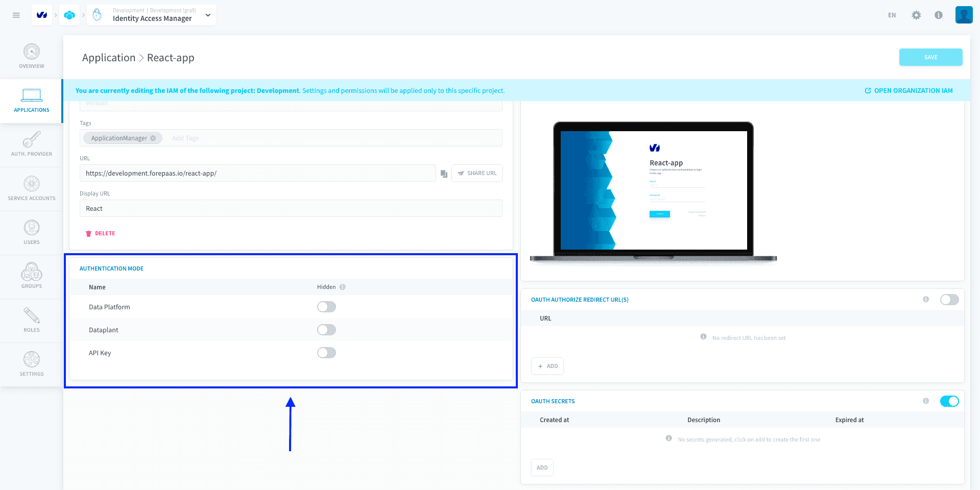The width and height of the screenshot is (980, 490).
Task: Open Roles section
Action: click(x=32, y=321)
